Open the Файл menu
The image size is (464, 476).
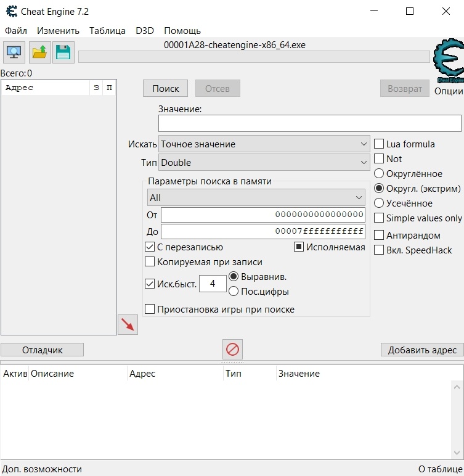click(16, 31)
